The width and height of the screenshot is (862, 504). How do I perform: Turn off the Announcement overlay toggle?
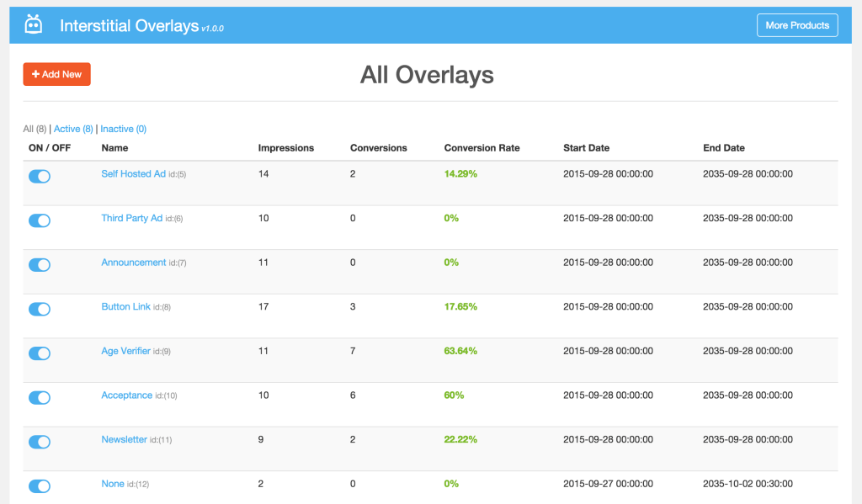pos(40,264)
